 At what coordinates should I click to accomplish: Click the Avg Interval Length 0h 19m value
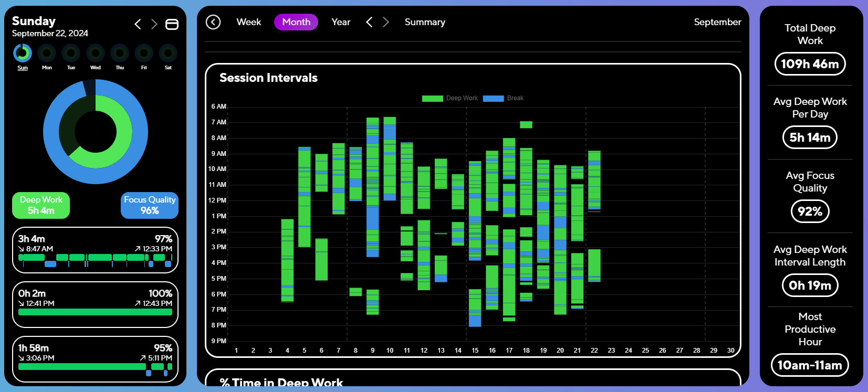pyautogui.click(x=810, y=285)
